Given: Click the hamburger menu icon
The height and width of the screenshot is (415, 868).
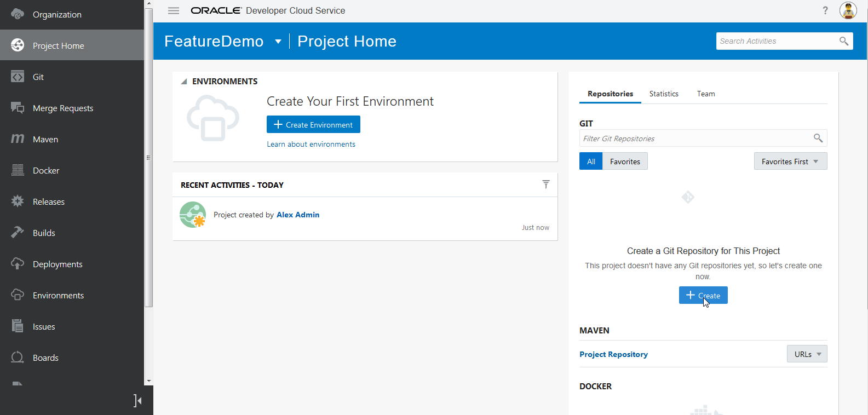Looking at the screenshot, I should [174, 10].
